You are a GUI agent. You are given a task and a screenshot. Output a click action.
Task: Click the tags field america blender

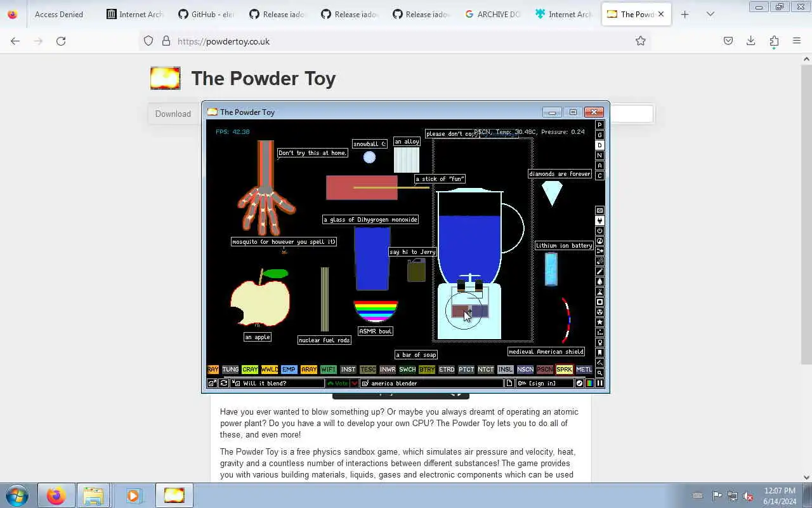(x=431, y=384)
